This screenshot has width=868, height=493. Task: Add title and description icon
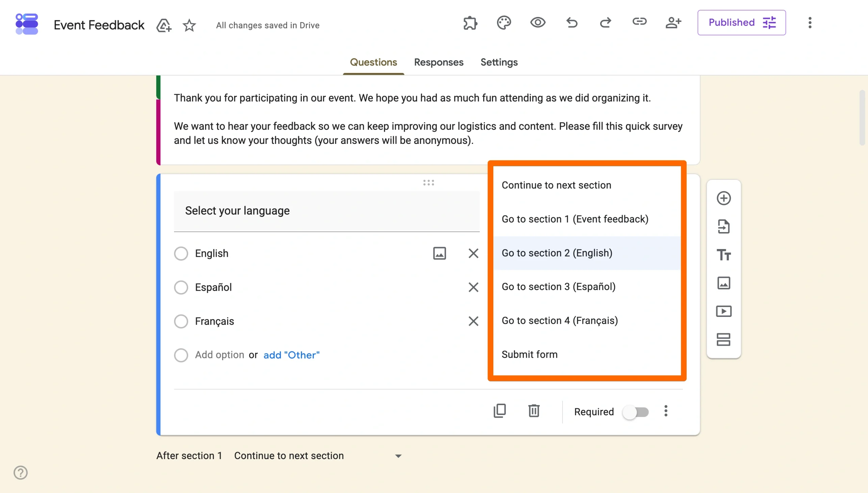click(x=724, y=255)
